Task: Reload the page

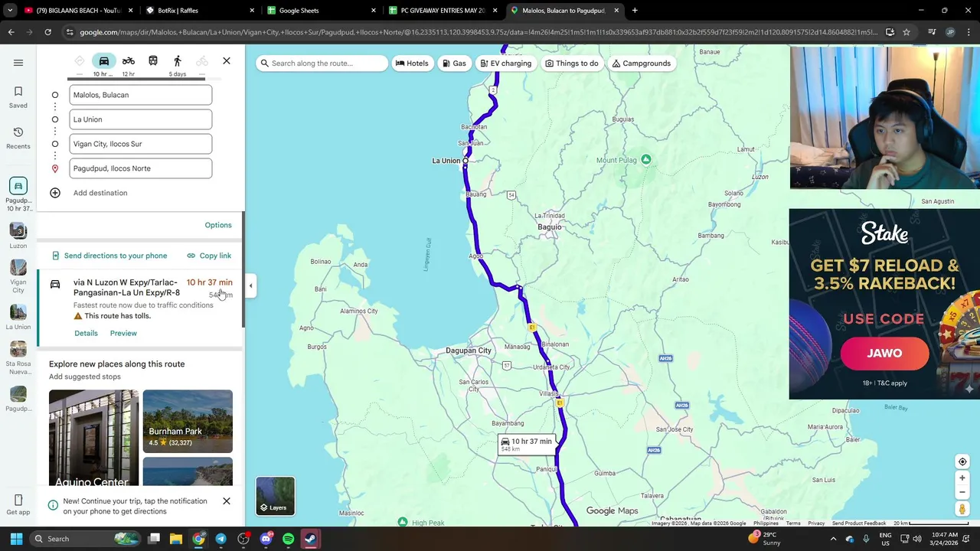Action: click(x=47, y=32)
